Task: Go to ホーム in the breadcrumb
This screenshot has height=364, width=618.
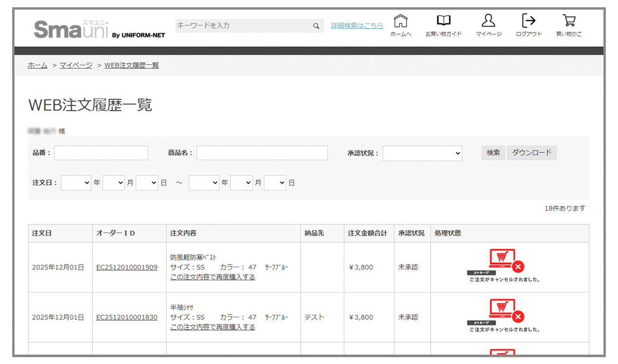Action: pos(37,65)
